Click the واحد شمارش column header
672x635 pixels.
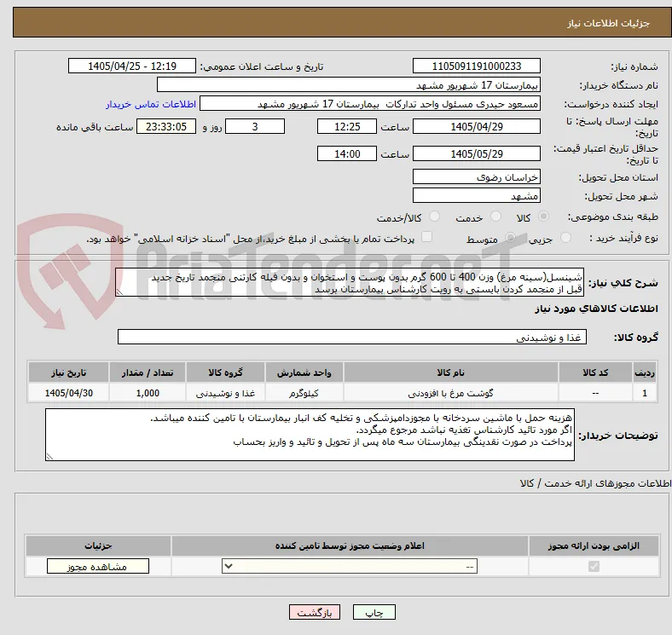[x=304, y=372]
